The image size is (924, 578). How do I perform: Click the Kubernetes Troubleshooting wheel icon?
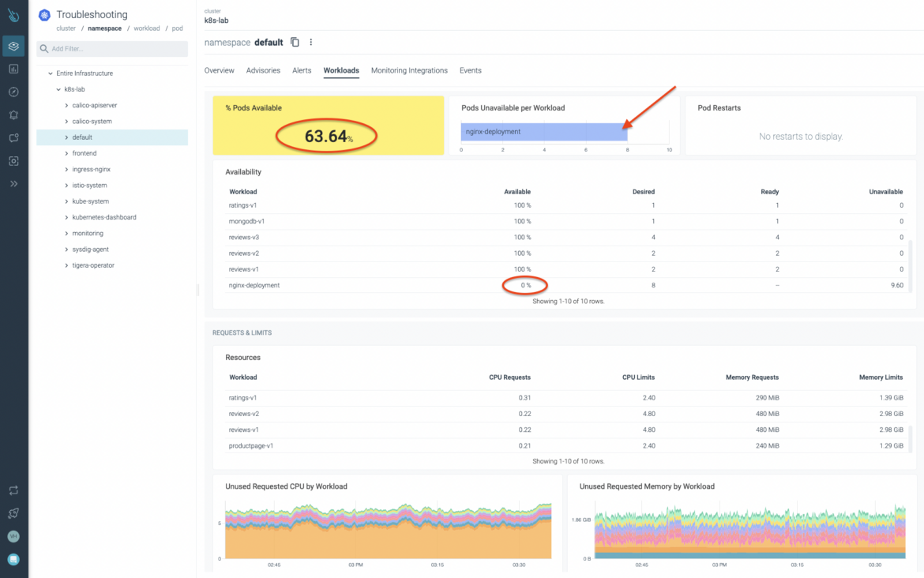click(44, 15)
